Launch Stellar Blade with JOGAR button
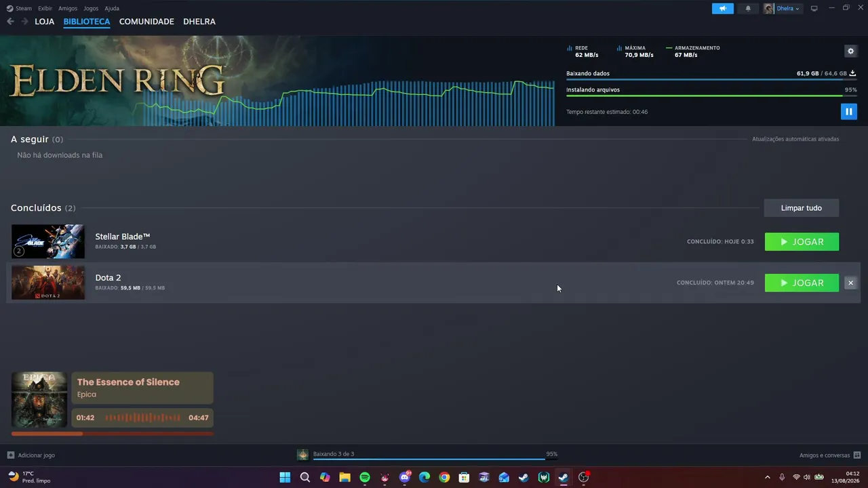The image size is (868, 488). pyautogui.click(x=802, y=242)
